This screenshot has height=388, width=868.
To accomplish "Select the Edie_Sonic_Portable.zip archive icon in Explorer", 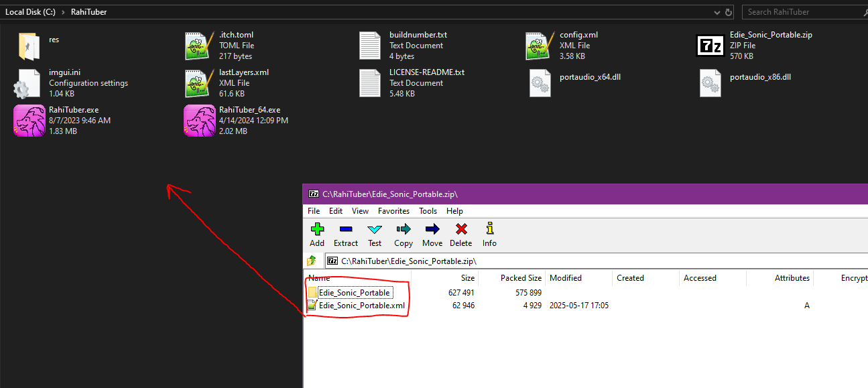I will 710,46.
